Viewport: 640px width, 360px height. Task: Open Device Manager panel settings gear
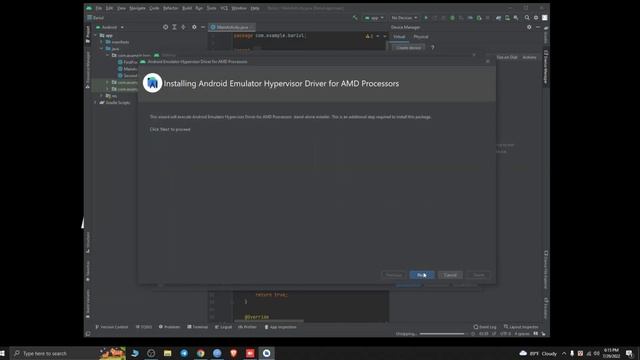pyautogui.click(x=529, y=27)
